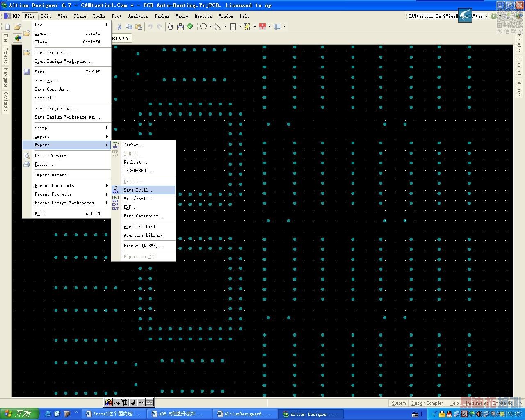Click Import Wizard in File menu
Image resolution: width=525 pixels, height=420 pixels.
click(x=67, y=175)
